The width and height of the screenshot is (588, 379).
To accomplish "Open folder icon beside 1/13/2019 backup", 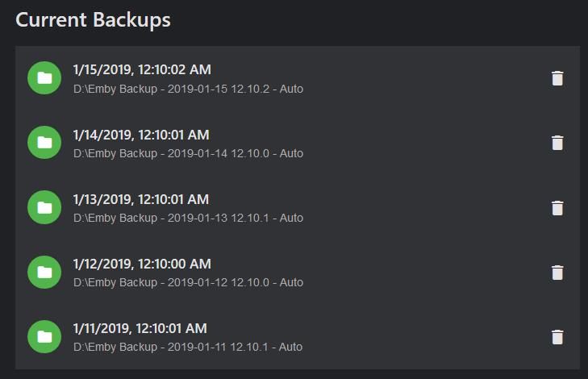I will [x=44, y=207].
